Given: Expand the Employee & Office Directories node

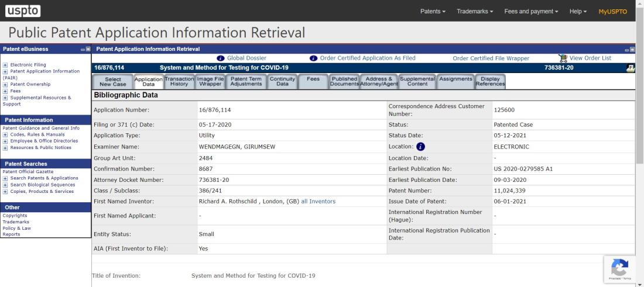Looking at the screenshot, I should pyautogui.click(x=5, y=141).
